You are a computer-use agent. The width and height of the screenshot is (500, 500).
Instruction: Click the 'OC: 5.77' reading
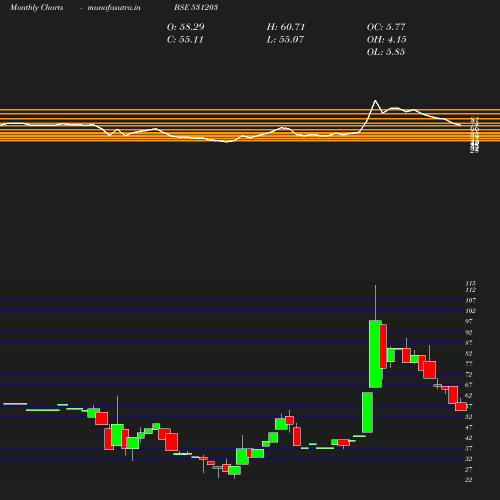(x=386, y=27)
